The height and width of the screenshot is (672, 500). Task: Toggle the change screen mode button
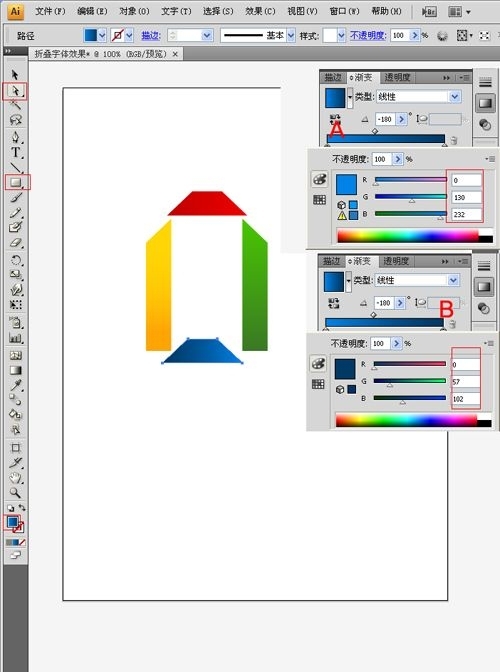tap(15, 555)
